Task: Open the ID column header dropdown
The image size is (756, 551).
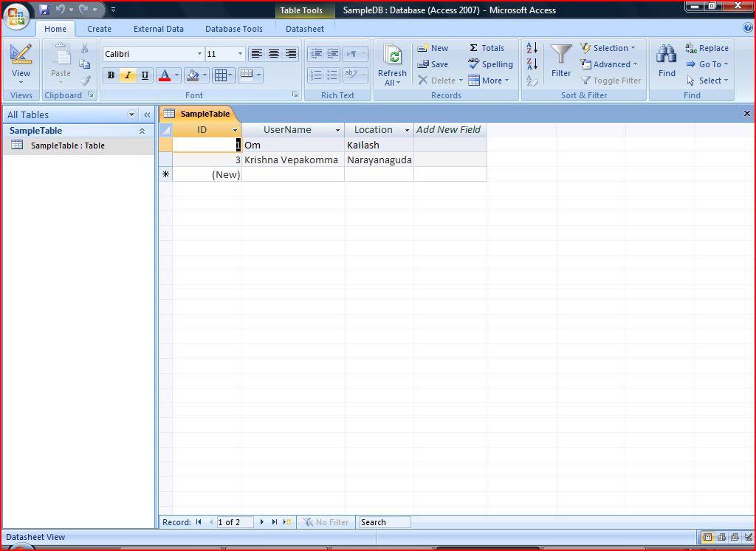Action: click(x=236, y=130)
